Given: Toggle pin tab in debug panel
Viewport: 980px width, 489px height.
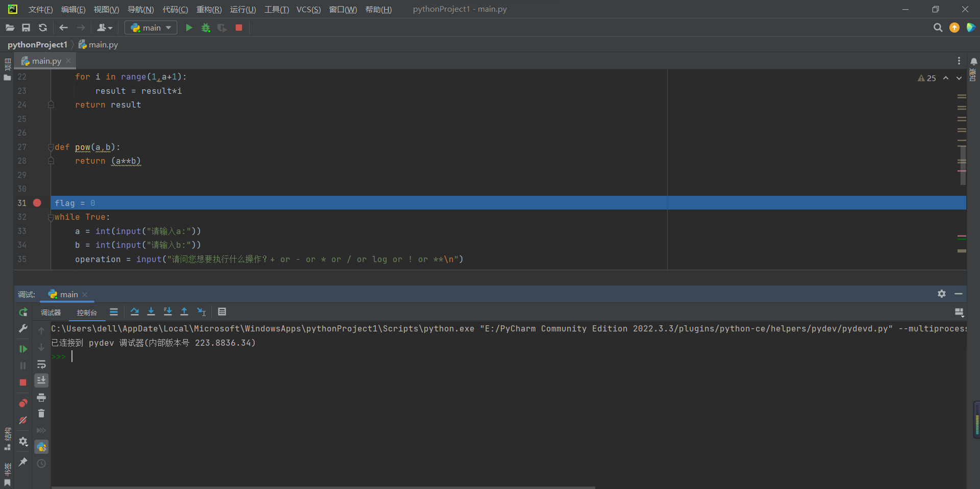Looking at the screenshot, I should point(23,462).
